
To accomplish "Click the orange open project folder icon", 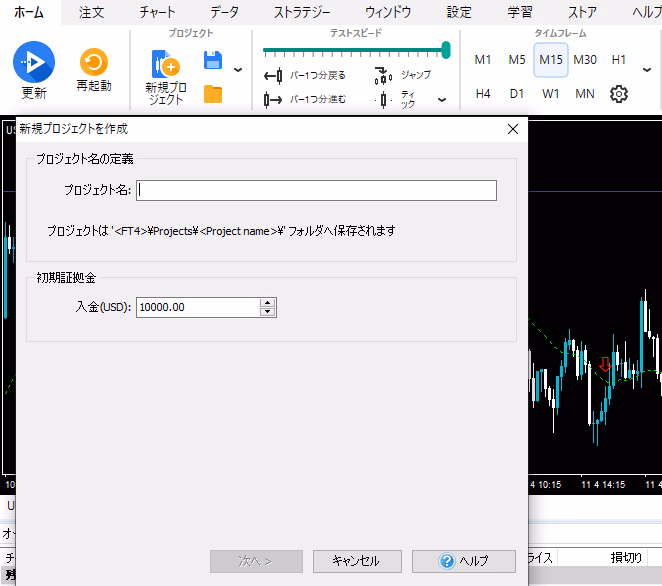I will pyautogui.click(x=212, y=95).
